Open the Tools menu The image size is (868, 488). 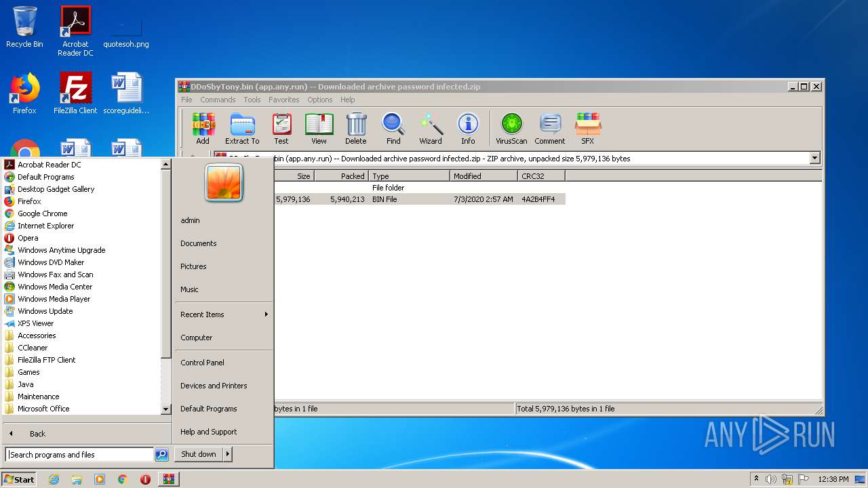252,100
